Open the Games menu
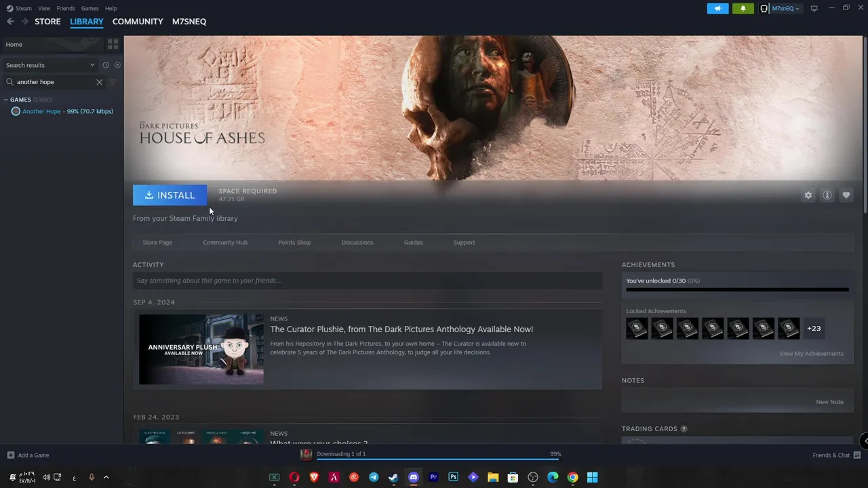The width and height of the screenshot is (868, 488). (x=90, y=8)
